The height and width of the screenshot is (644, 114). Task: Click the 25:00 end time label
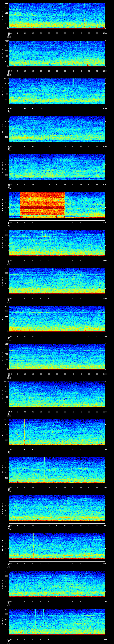coord(105,412)
